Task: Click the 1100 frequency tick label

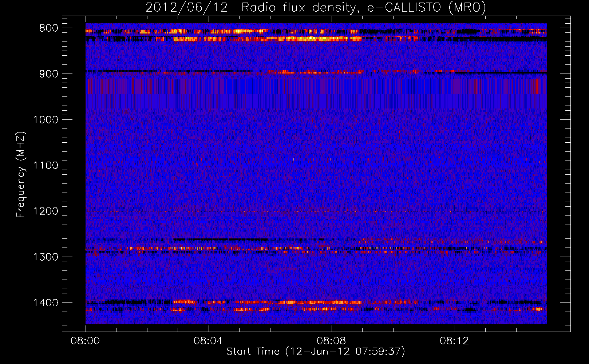Action: coord(46,166)
